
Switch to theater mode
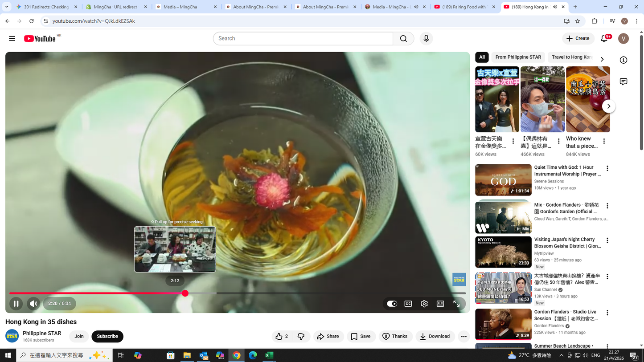[x=440, y=304]
